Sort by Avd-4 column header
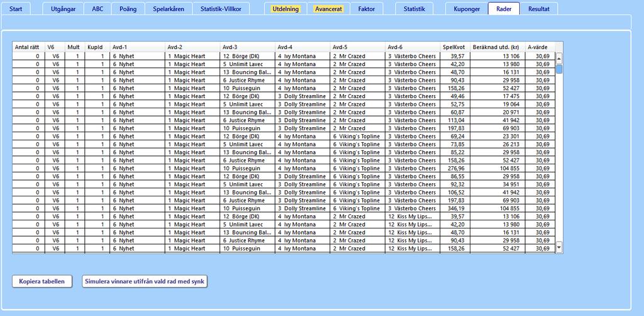 (x=303, y=47)
